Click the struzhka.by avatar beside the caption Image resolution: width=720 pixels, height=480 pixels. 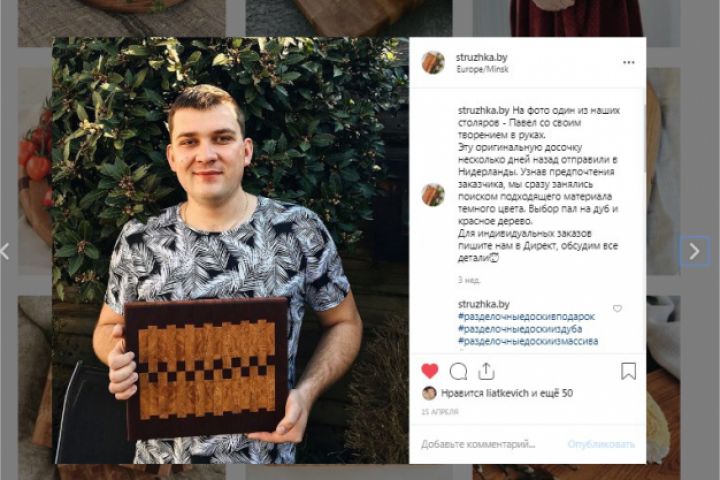click(433, 195)
